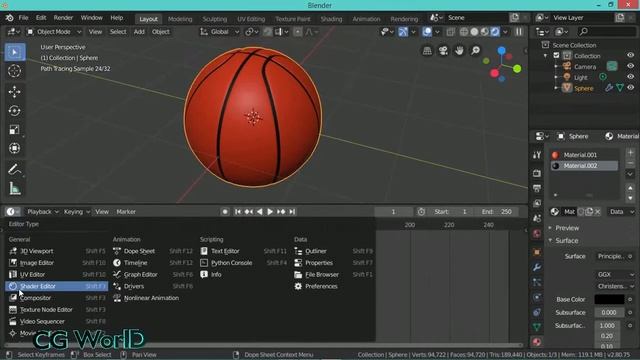The width and height of the screenshot is (640, 360).
Task: Play animation forward
Action: (270, 212)
